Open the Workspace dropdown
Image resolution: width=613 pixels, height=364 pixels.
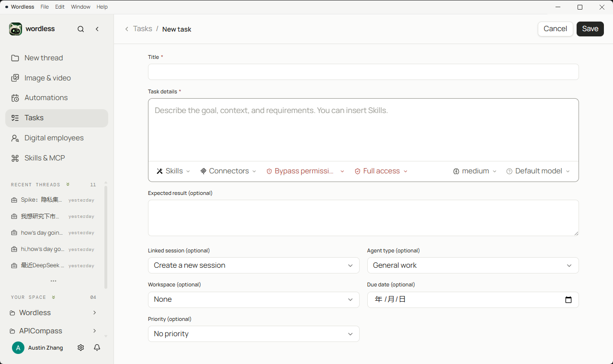pyautogui.click(x=254, y=300)
